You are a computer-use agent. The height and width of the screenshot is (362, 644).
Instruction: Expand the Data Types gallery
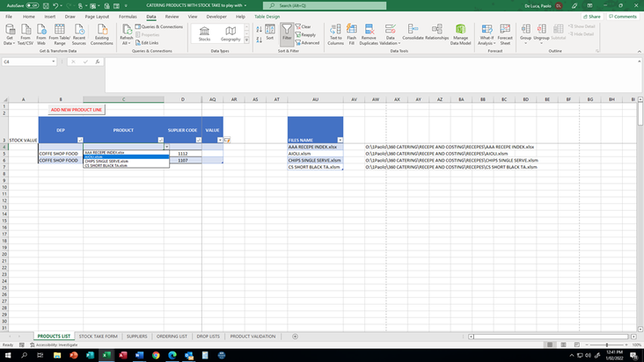tap(247, 40)
